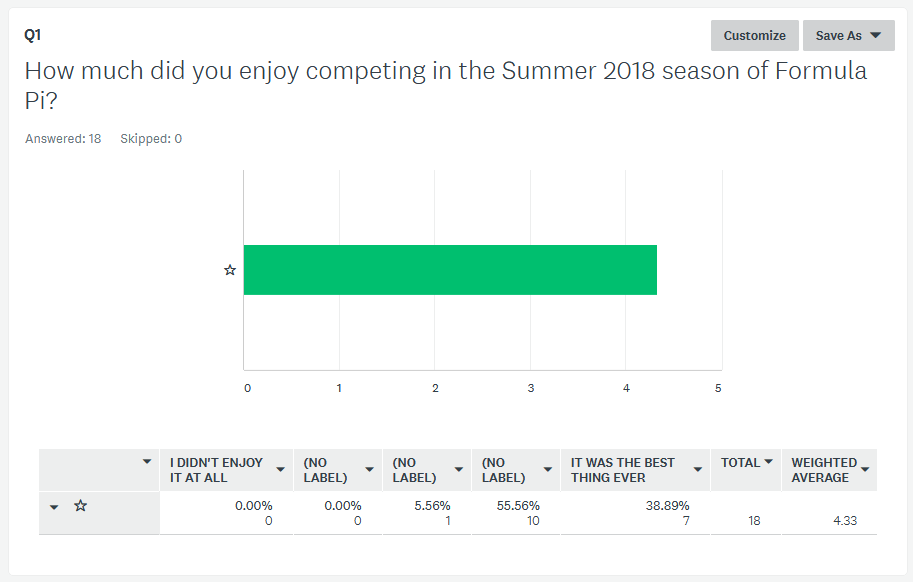The height and width of the screenshot is (582, 913).
Task: Click the Customize button
Action: pos(755,36)
